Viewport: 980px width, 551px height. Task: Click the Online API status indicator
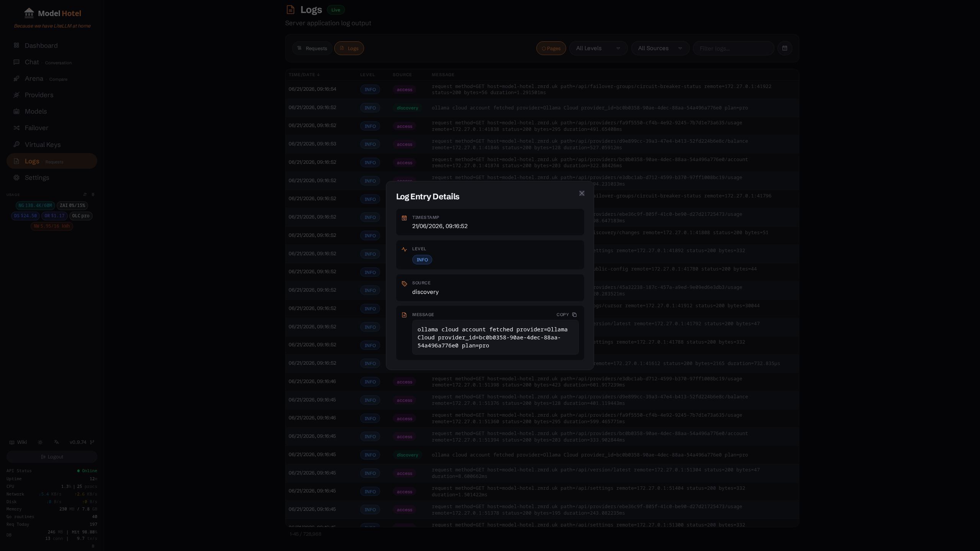point(87,471)
